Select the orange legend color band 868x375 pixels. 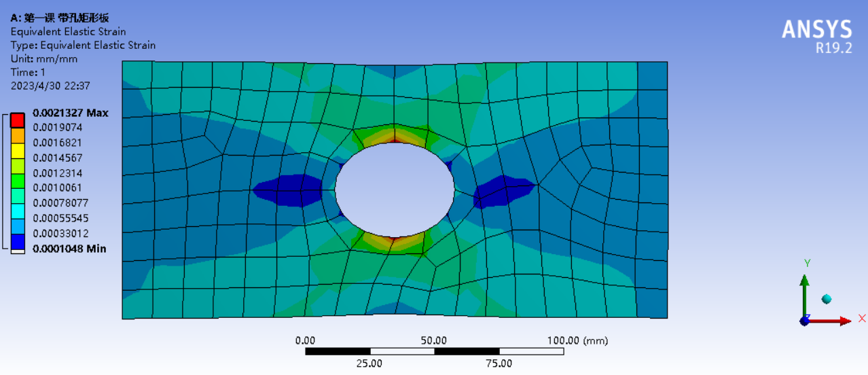(18, 135)
